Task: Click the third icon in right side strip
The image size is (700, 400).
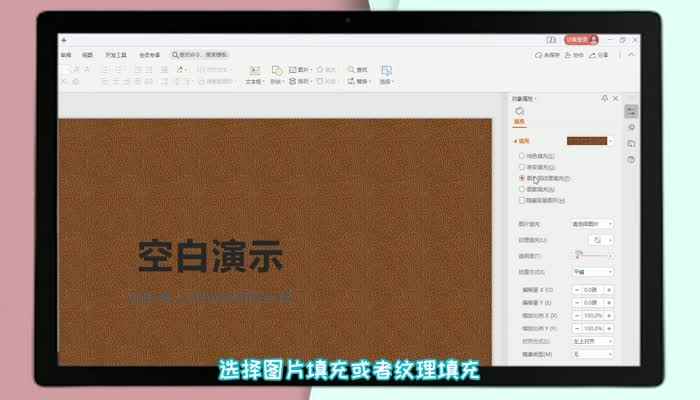Action: tap(631, 144)
